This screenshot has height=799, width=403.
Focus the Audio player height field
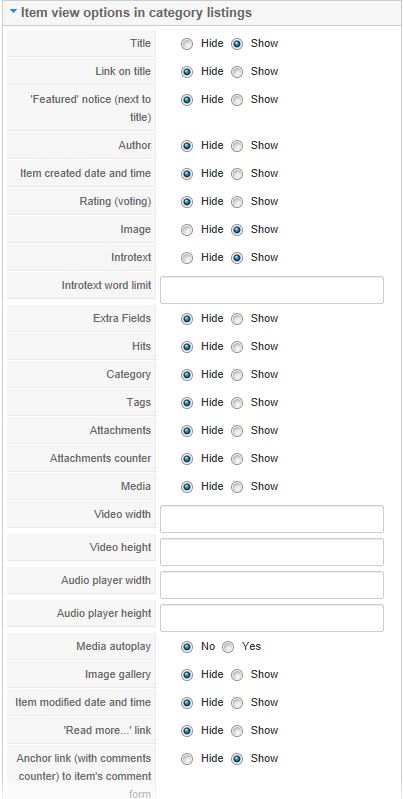click(x=272, y=618)
